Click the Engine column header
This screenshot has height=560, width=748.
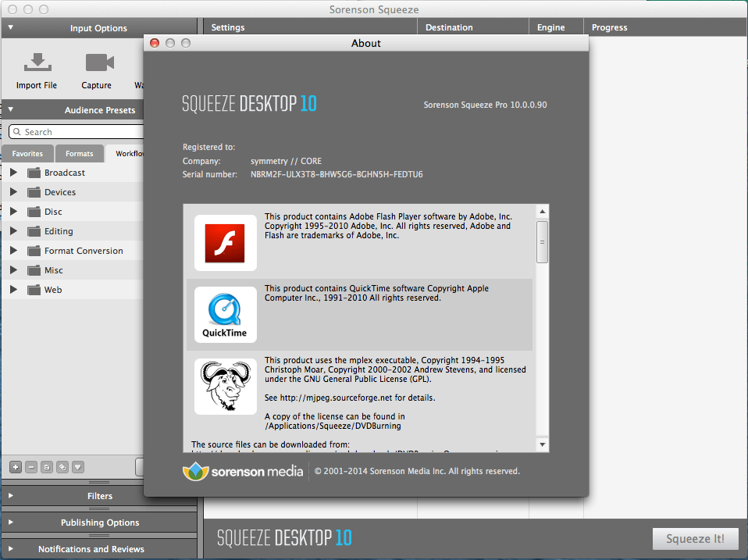click(x=556, y=27)
